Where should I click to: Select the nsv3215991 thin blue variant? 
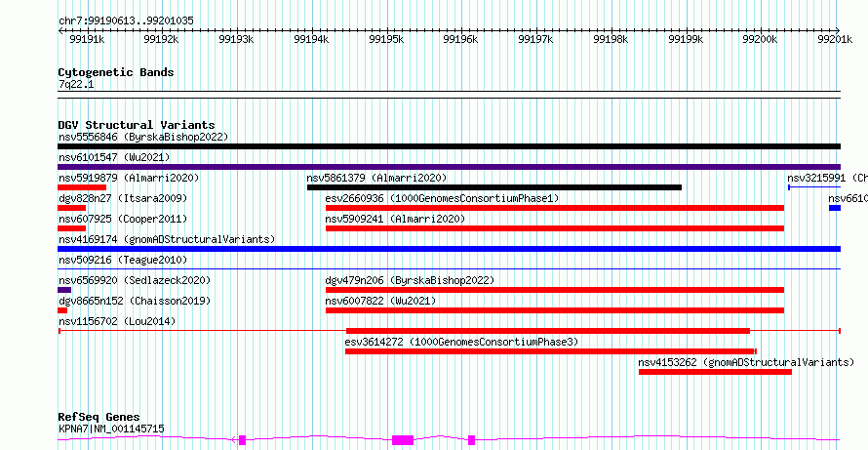click(x=814, y=187)
